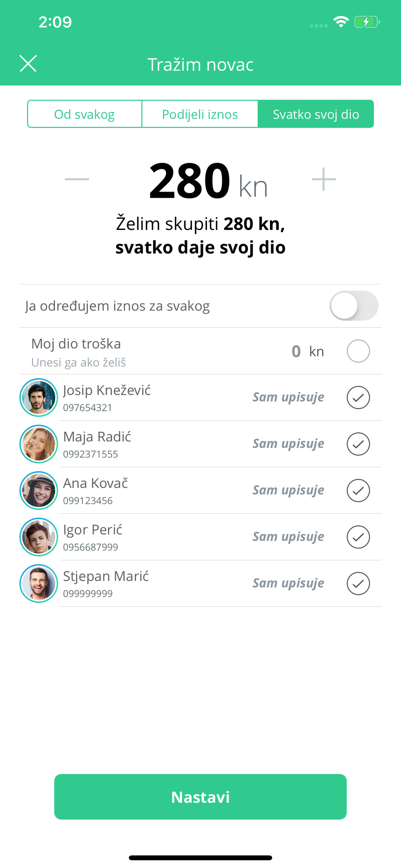This screenshot has width=401, height=868.
Task: Tap Igor Perić's profile photo
Action: [x=39, y=537]
